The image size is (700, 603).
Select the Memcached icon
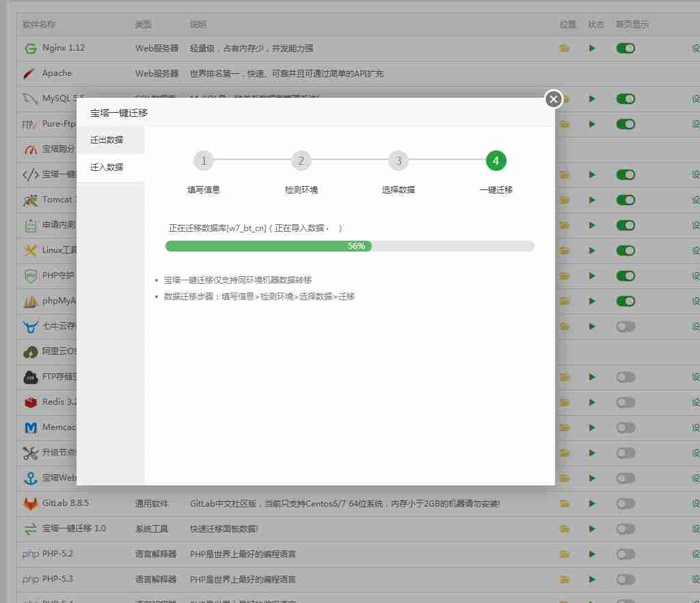click(30, 427)
